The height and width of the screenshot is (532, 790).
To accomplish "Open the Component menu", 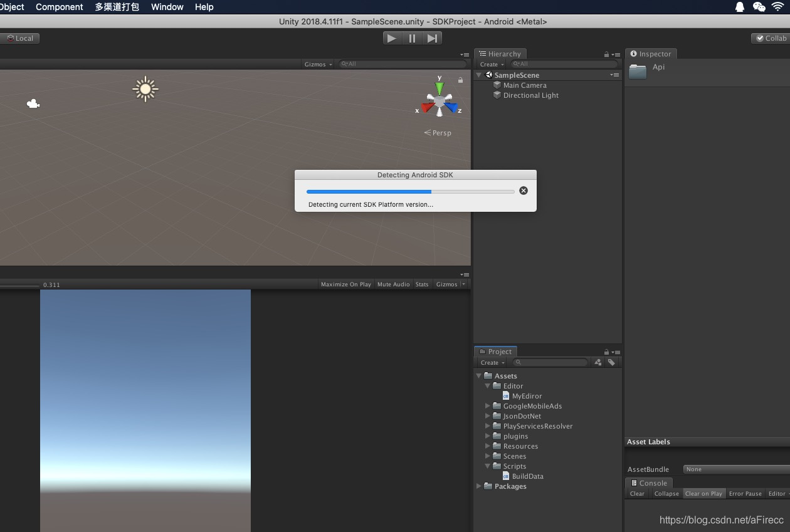I will tap(59, 7).
